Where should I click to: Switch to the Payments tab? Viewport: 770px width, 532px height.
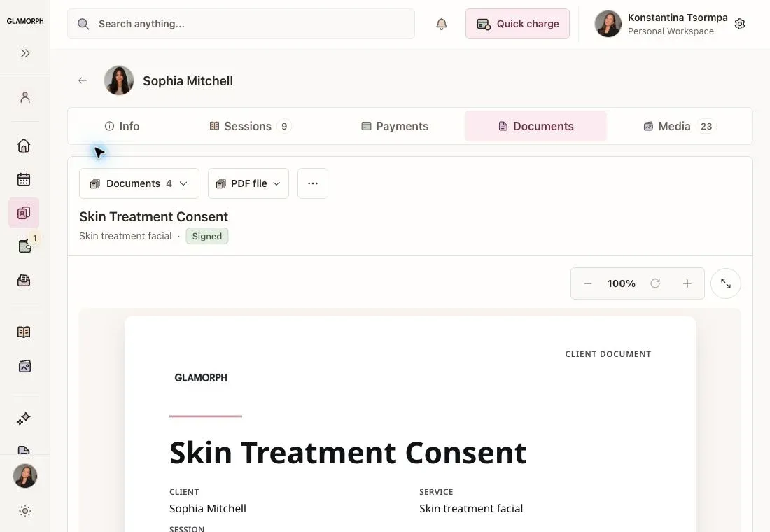395,126
